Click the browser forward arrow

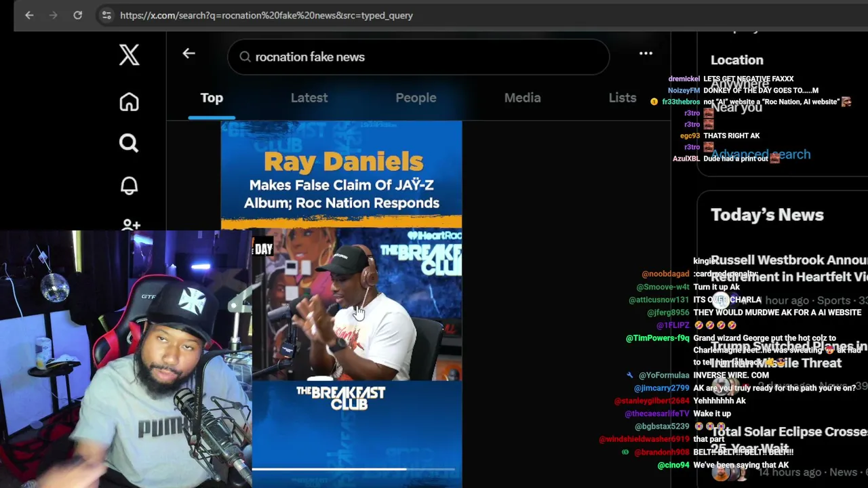coord(54,15)
